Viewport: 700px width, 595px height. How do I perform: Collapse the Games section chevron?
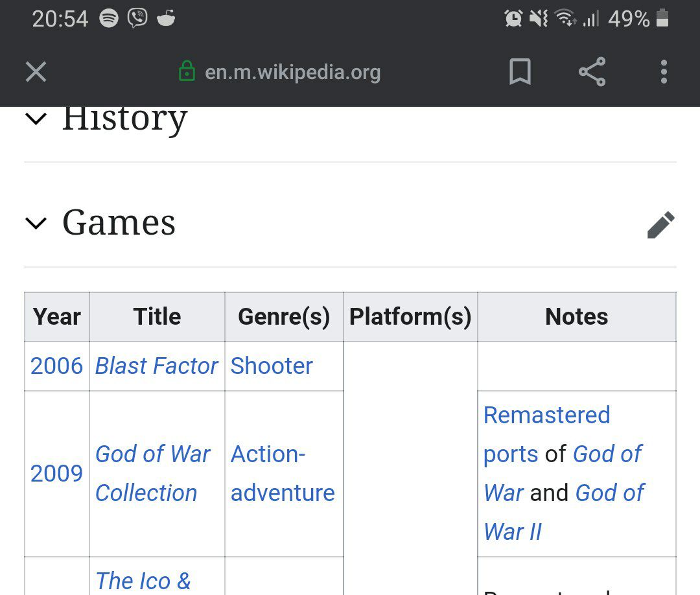pyautogui.click(x=36, y=224)
